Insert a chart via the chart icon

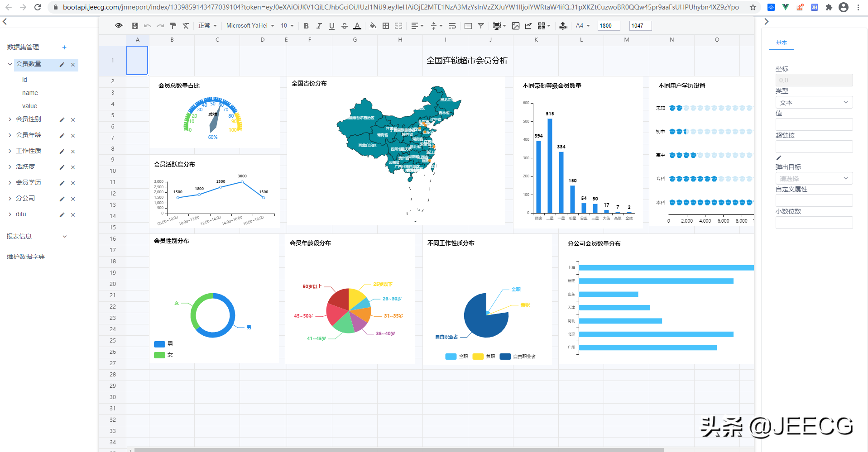coord(528,26)
